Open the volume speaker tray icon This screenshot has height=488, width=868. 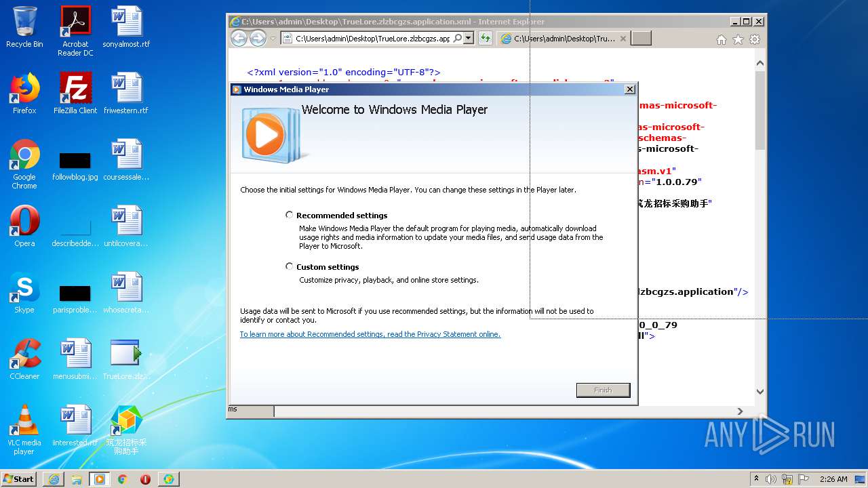coord(771,479)
